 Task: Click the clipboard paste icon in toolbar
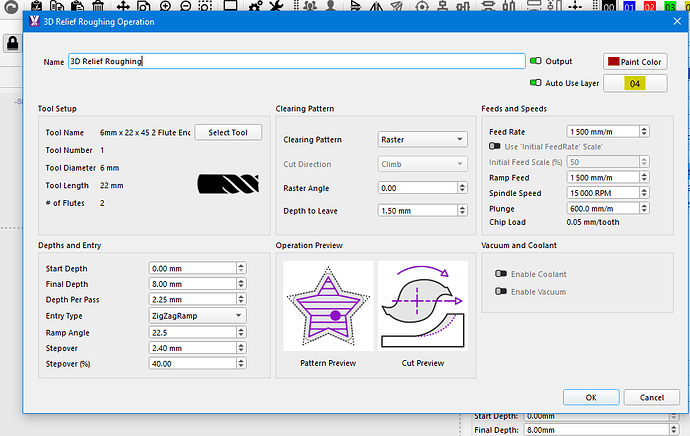tap(77, 6)
